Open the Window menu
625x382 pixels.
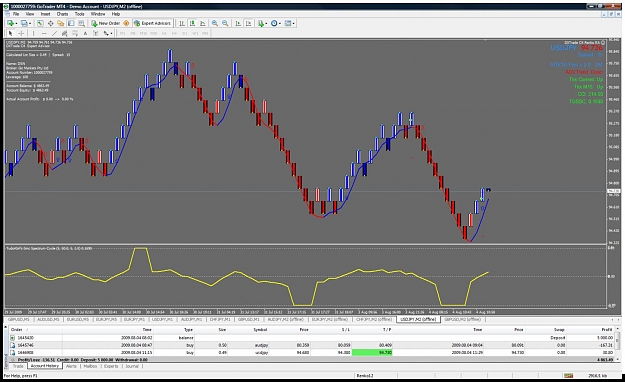(98, 14)
